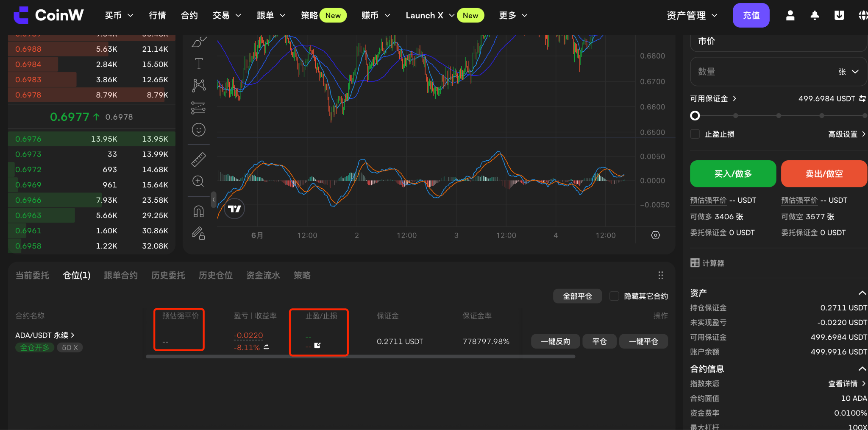Click the 市价 price field
The image size is (868, 430).
point(778,42)
